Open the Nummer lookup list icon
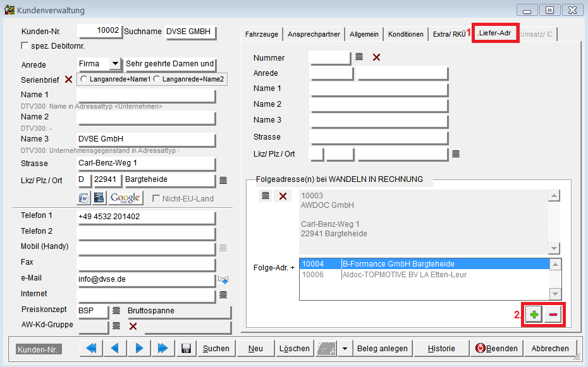Image resolution: width=588 pixels, height=367 pixels. (359, 57)
